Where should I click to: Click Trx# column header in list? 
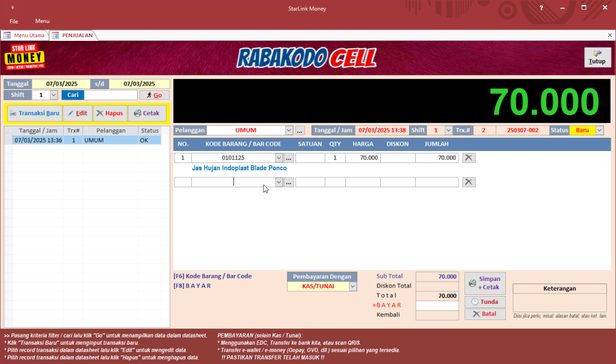point(73,131)
